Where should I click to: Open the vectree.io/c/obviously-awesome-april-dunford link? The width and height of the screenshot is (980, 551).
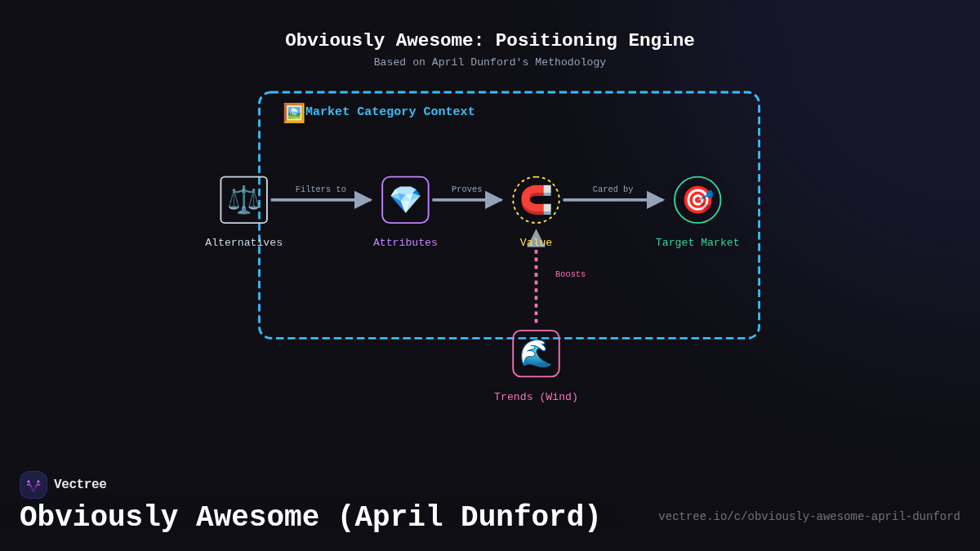click(x=808, y=516)
